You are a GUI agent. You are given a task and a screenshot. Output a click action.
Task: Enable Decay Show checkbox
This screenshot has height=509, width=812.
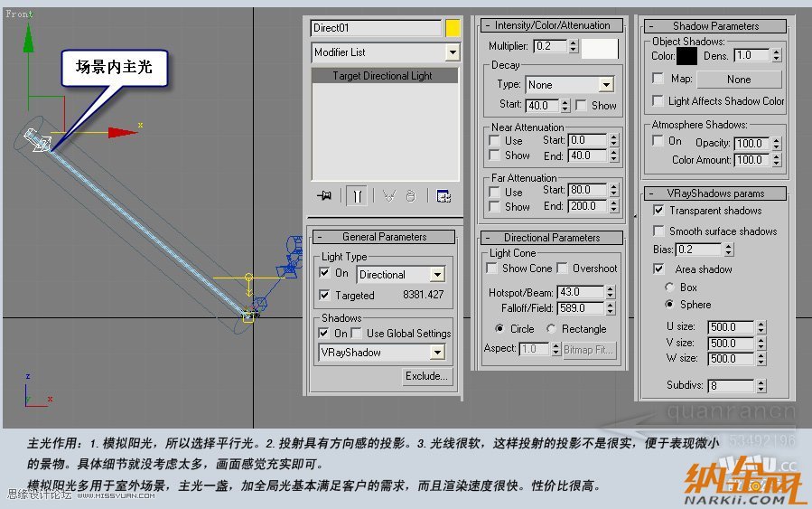(581, 105)
